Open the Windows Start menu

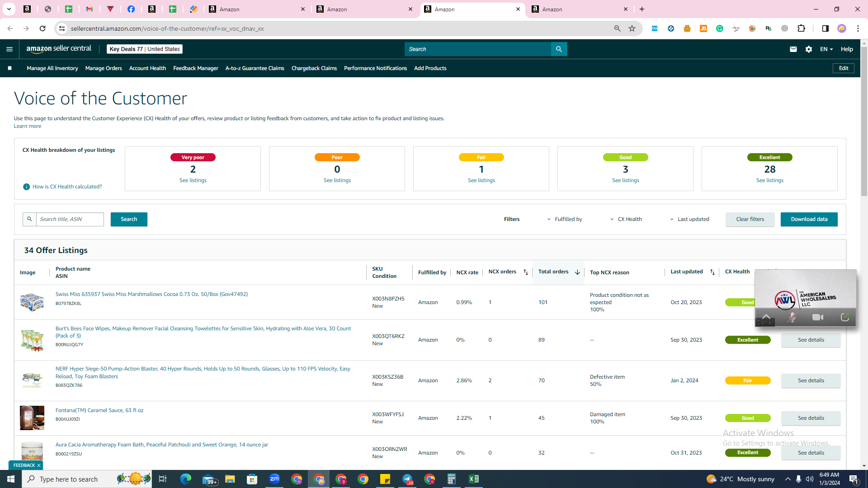(11, 479)
